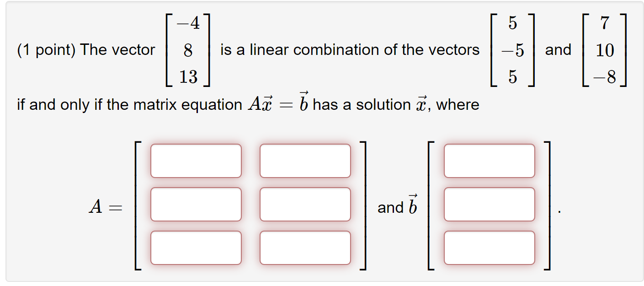Select the first entry field of vector b
Viewport: 644px width, 286px height.
(x=488, y=160)
